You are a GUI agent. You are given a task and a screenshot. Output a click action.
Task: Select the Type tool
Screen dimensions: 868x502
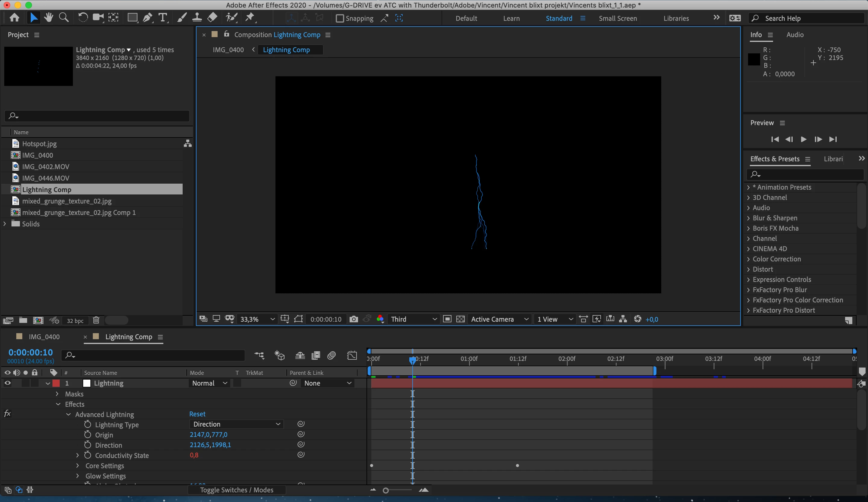(162, 17)
